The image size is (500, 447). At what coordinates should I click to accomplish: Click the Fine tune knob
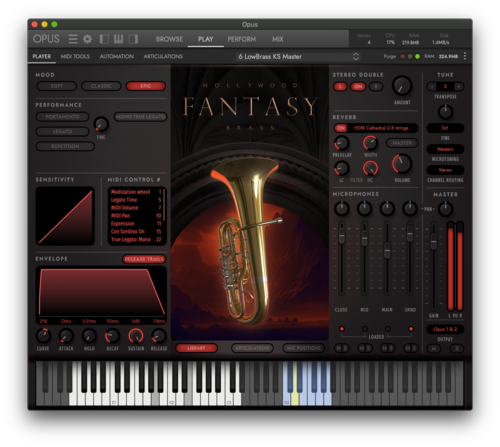(x=445, y=112)
